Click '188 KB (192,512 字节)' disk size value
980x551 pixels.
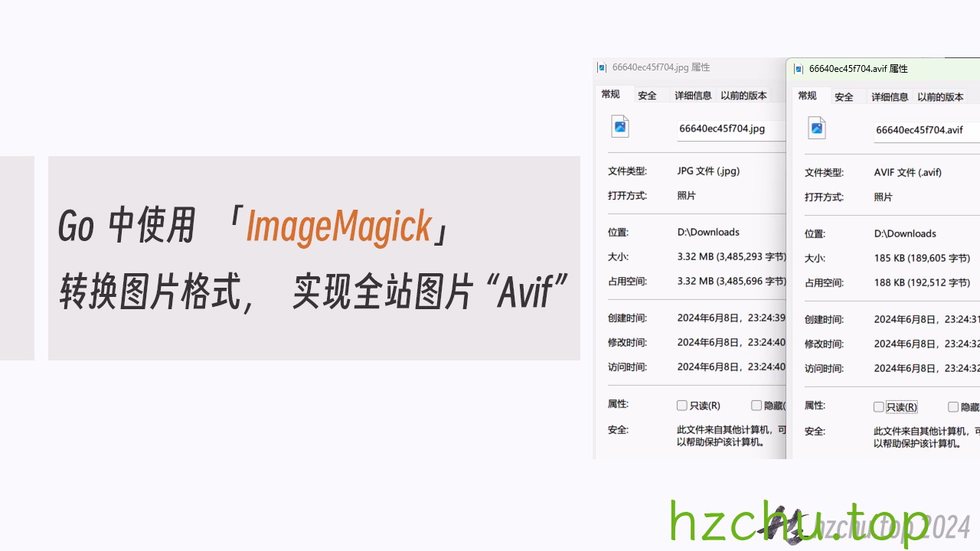922,283
